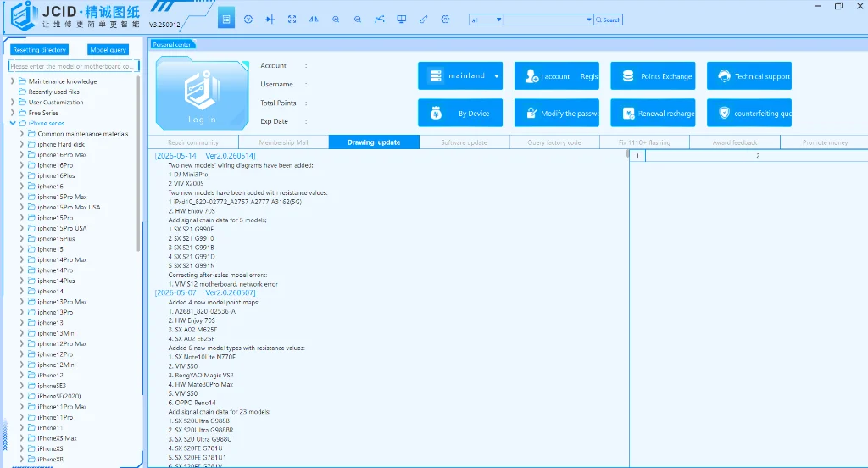Screen dimensions: 868x468
Task: Open the search box history dropdown arrow
Action: (x=588, y=20)
